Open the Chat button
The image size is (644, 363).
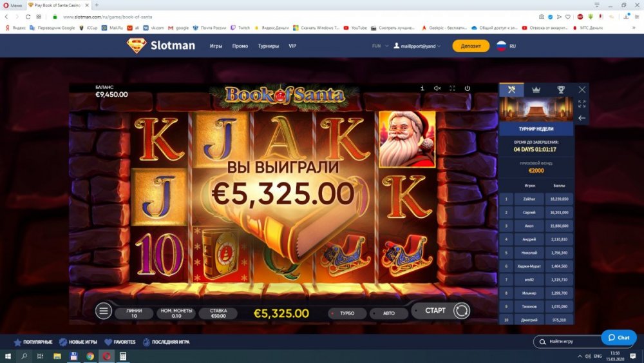pyautogui.click(x=619, y=337)
